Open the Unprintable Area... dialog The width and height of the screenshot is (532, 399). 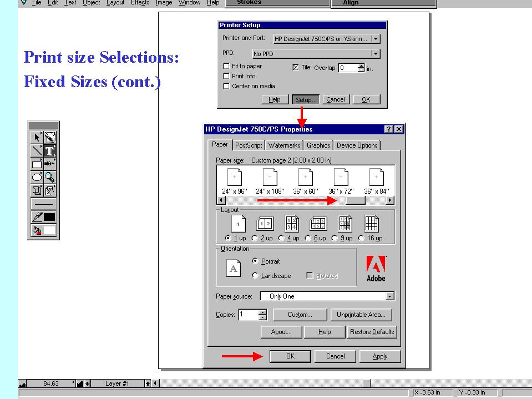[361, 315]
